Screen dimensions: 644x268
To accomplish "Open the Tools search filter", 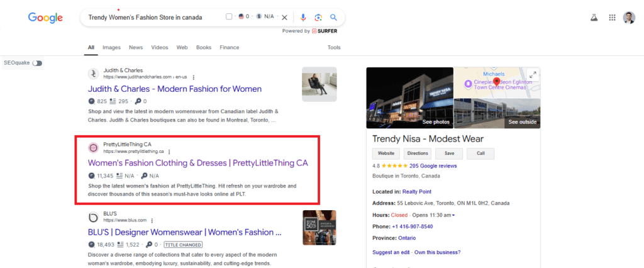I will click(334, 47).
